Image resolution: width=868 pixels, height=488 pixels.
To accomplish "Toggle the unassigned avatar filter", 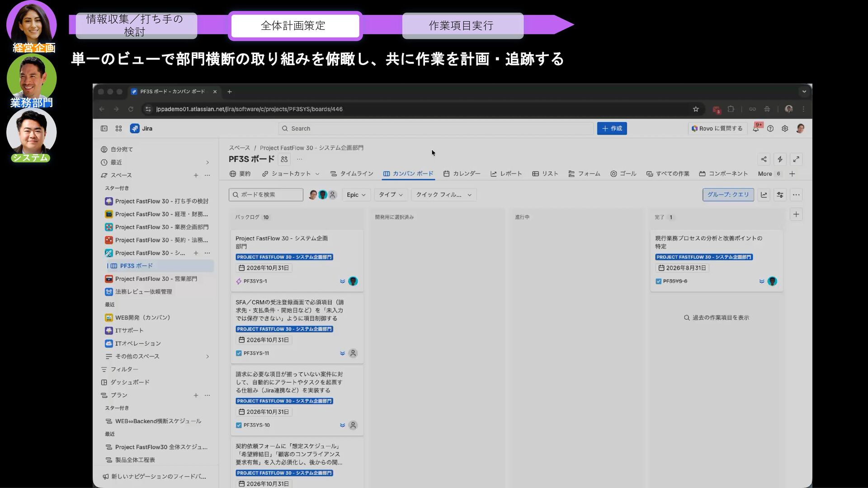I will point(333,195).
